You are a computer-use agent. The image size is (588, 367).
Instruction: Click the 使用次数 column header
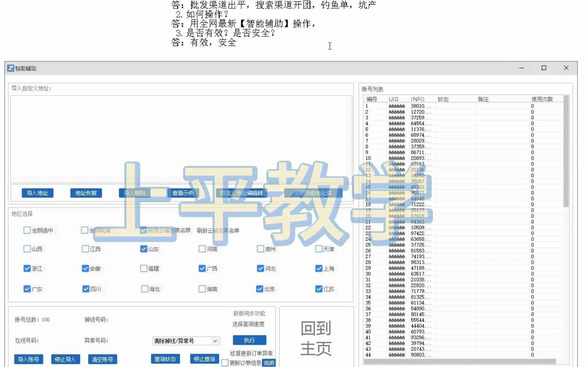pyautogui.click(x=542, y=99)
